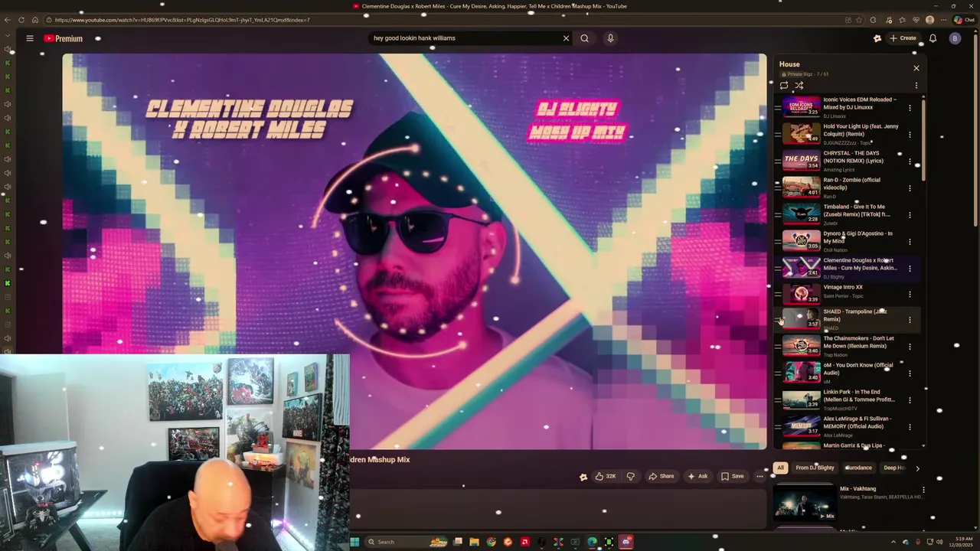Play Timbaland - Give It To Me remix

801,214
